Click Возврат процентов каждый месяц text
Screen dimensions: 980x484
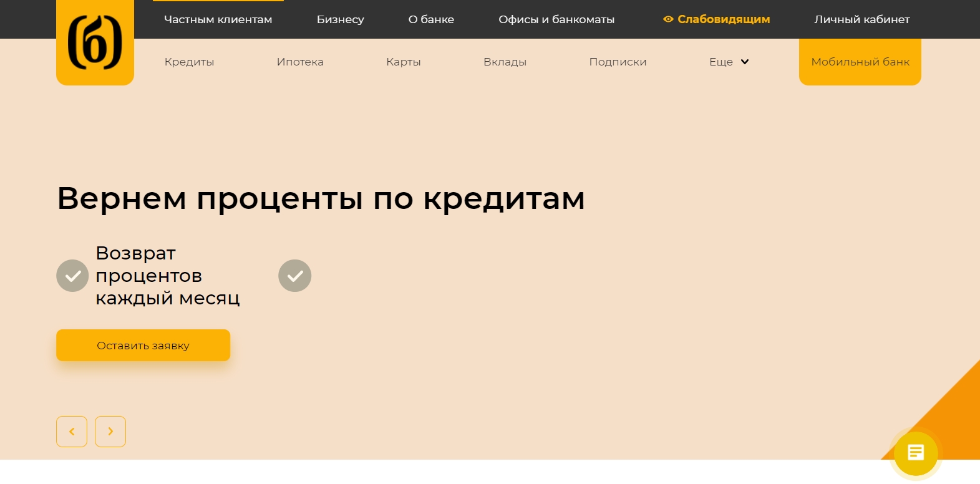tap(168, 276)
